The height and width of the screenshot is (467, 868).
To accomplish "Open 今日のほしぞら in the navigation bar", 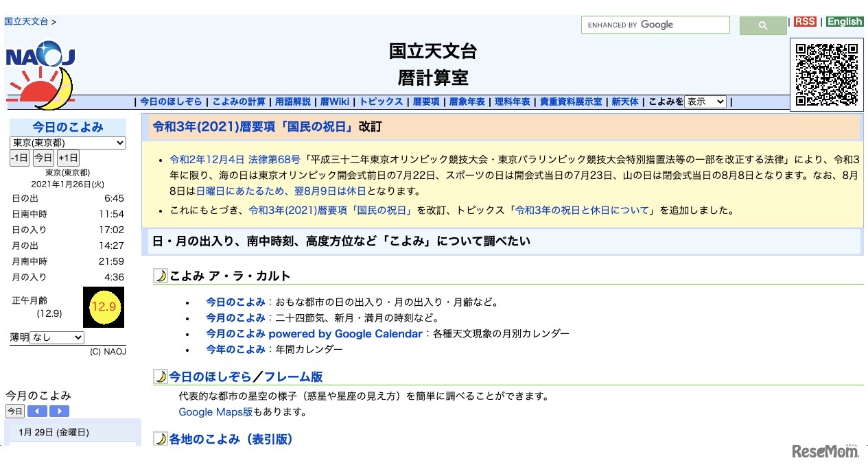I will [x=171, y=101].
